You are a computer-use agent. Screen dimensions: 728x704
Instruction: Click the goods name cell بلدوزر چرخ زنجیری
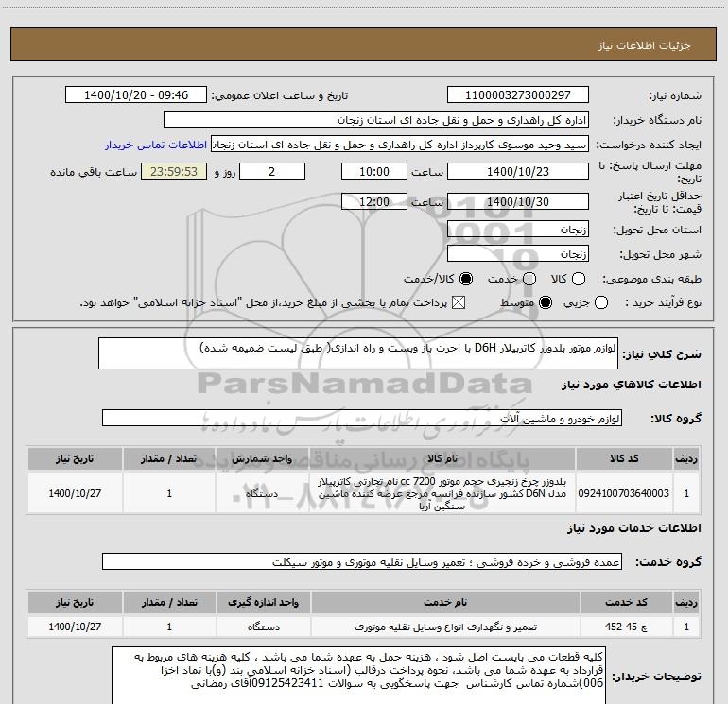coord(442,494)
